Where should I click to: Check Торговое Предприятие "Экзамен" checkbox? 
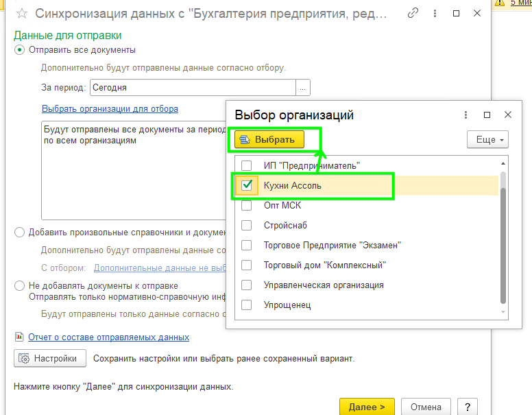pos(246,245)
